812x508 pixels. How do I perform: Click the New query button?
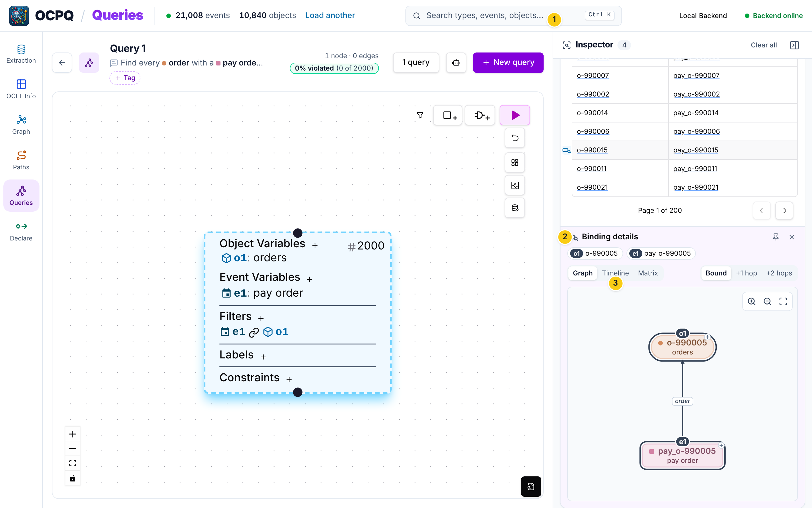point(508,62)
